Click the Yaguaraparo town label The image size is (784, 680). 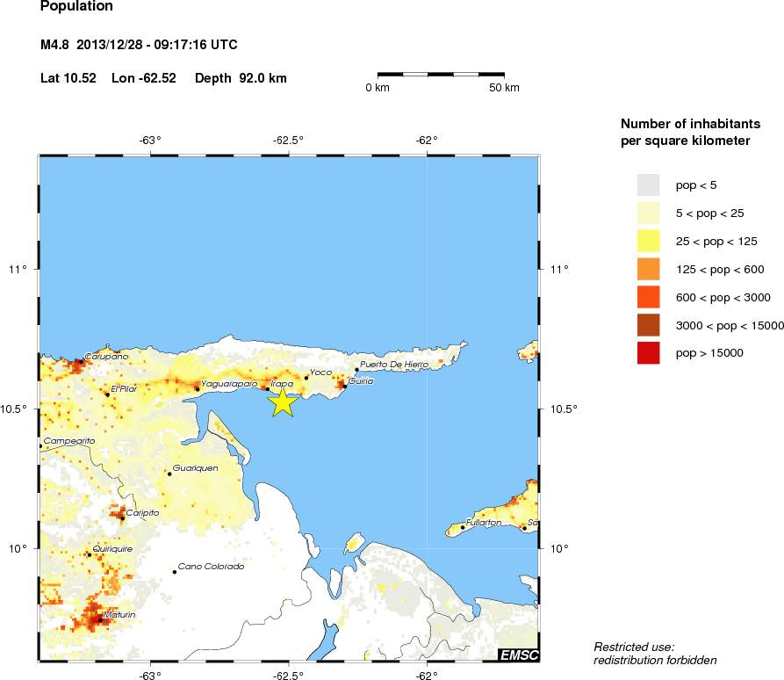click(229, 384)
